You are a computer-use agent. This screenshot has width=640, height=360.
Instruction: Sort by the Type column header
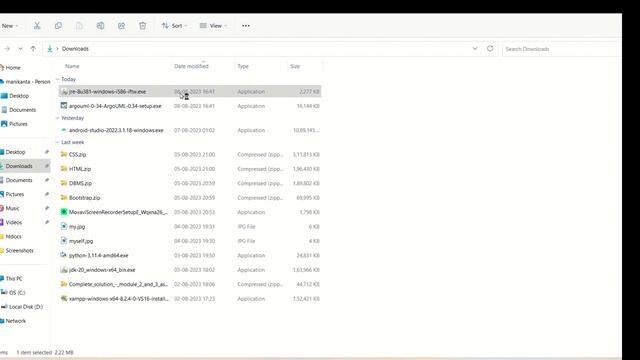point(243,66)
